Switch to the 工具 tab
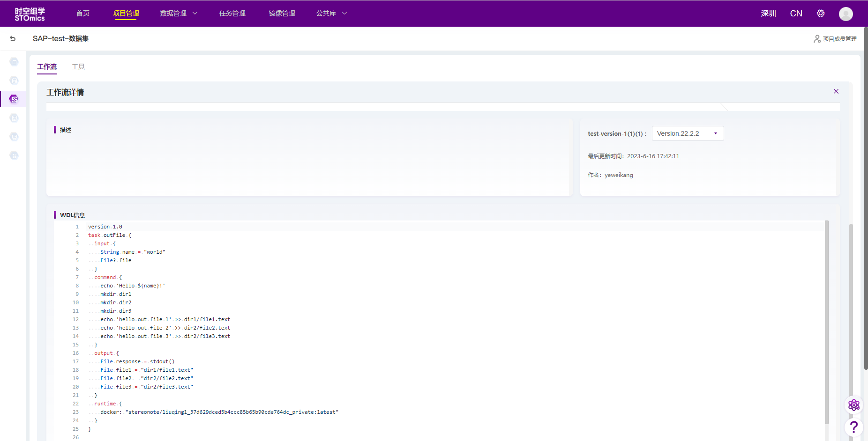 (78, 67)
